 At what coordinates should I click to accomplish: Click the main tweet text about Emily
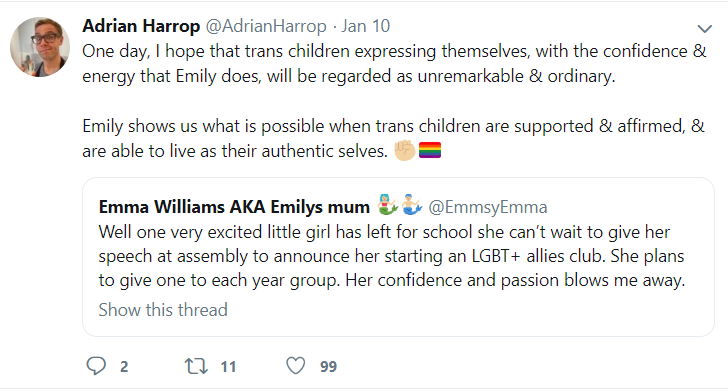click(394, 101)
